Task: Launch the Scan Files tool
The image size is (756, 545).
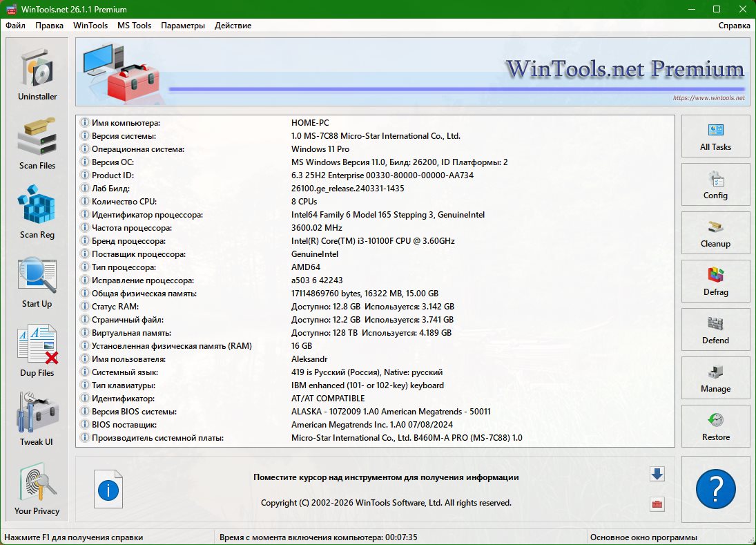Action: coord(37,142)
